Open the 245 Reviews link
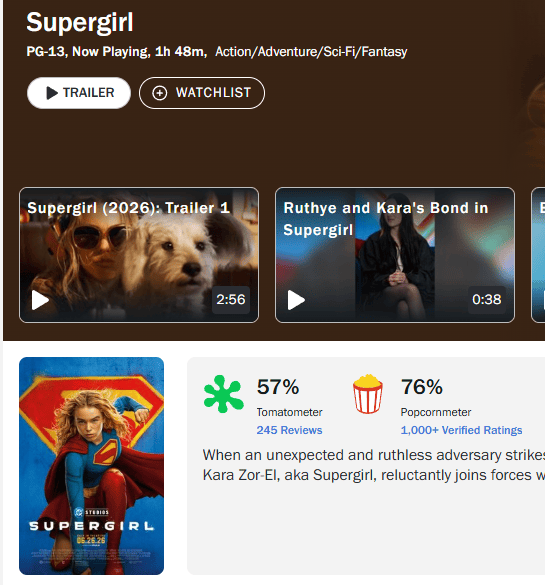The width and height of the screenshot is (545, 585). 289,430
